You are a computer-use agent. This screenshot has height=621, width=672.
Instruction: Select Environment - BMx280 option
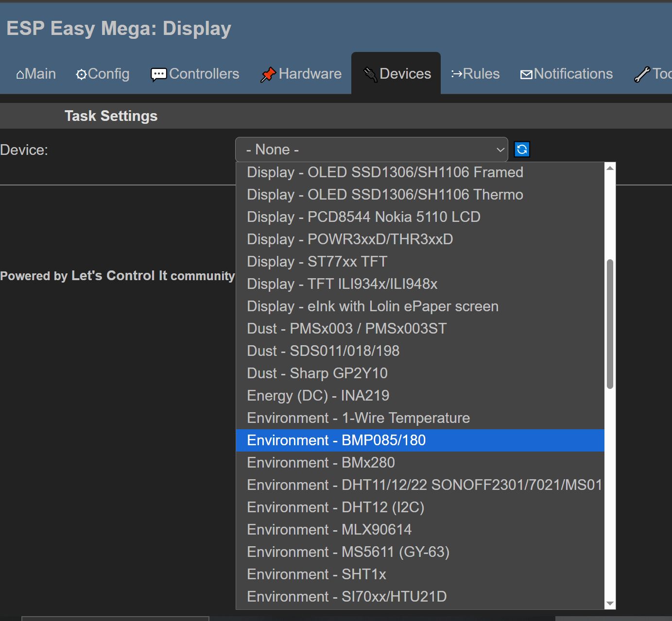click(321, 463)
